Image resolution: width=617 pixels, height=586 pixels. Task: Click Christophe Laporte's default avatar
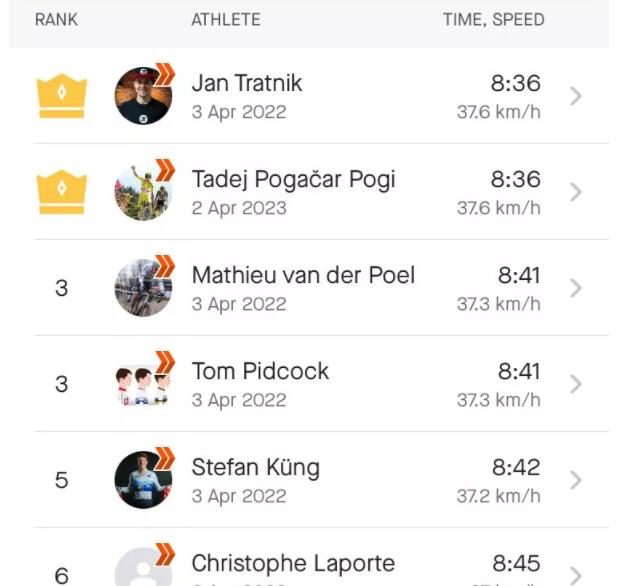[x=143, y=567]
